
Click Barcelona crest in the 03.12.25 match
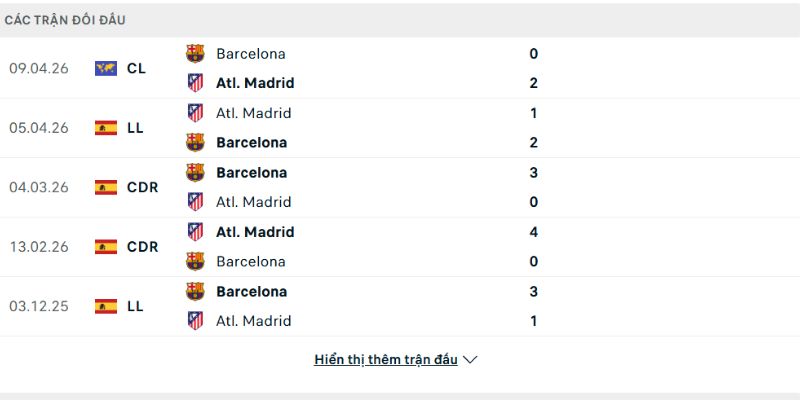click(195, 291)
